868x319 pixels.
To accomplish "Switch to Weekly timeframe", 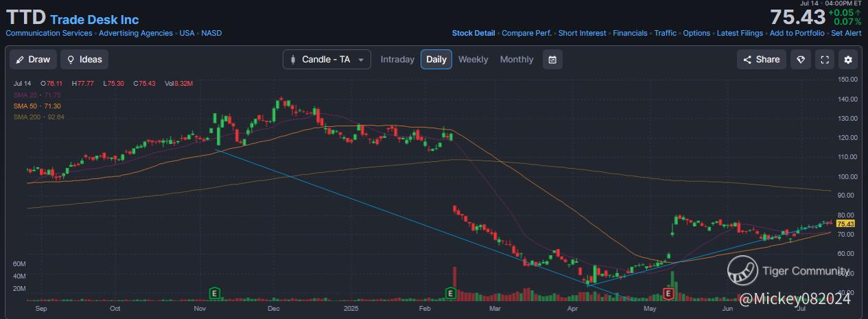I will pos(473,60).
